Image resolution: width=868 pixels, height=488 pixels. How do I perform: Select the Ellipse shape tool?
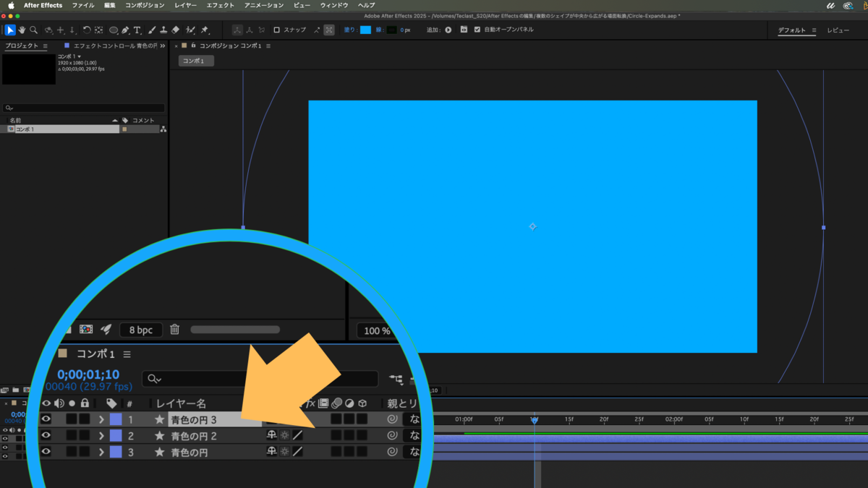tap(114, 30)
